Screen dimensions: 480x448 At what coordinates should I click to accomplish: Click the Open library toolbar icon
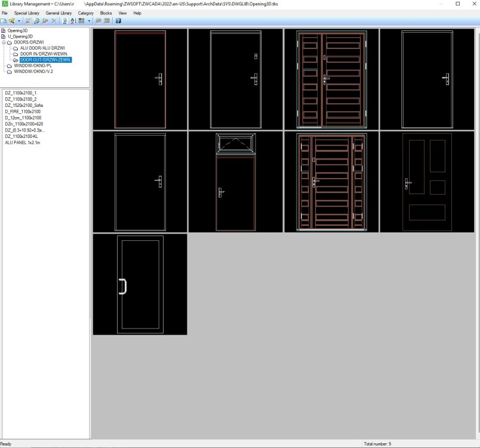pos(12,21)
